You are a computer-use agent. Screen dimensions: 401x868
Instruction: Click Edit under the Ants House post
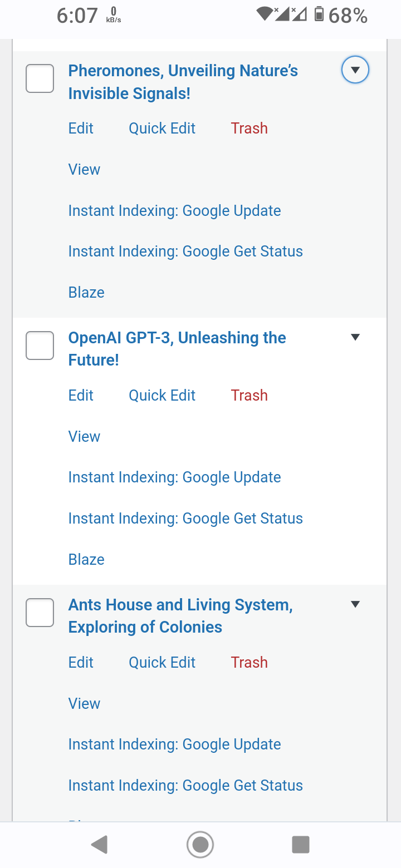tap(81, 663)
